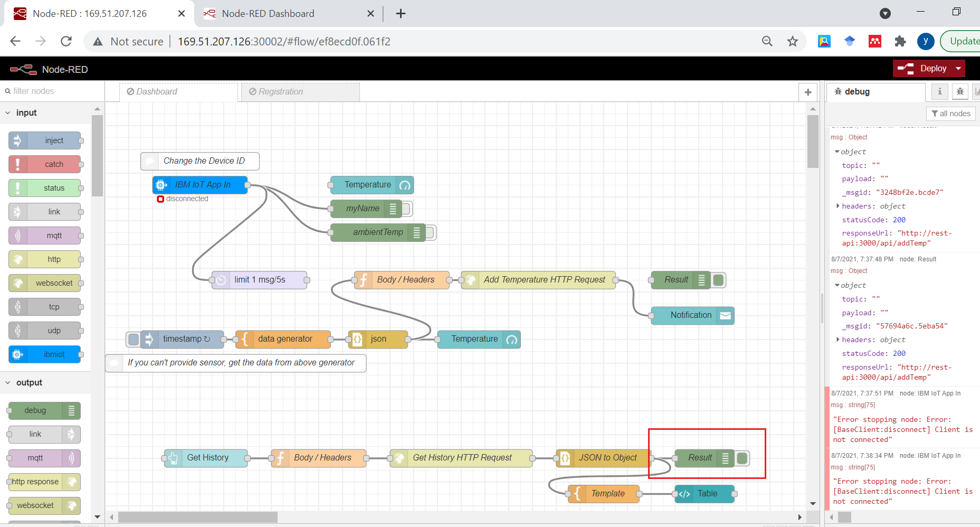
Task: Click the browser address bar URL
Action: tap(284, 41)
